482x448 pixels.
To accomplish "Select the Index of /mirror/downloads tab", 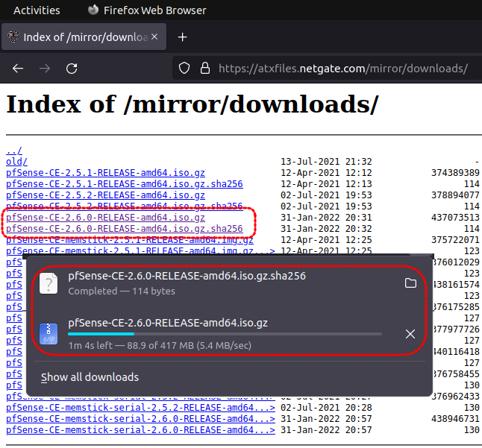I will (x=84, y=37).
